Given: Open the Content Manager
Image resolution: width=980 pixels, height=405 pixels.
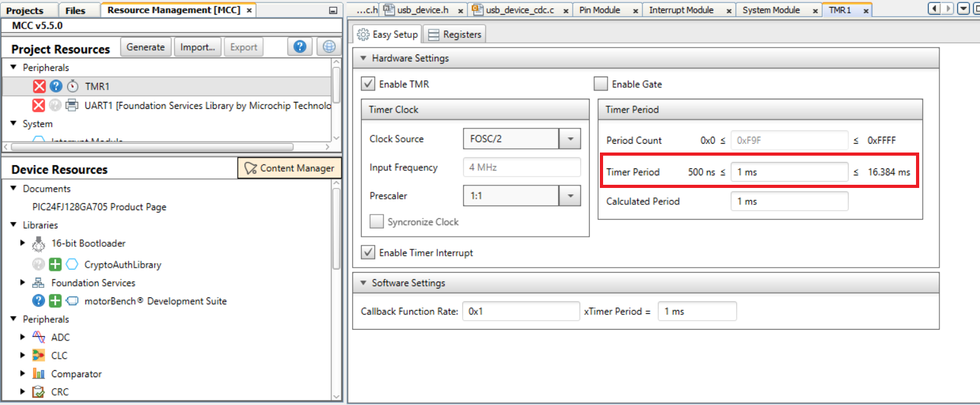Looking at the screenshot, I should [x=290, y=168].
